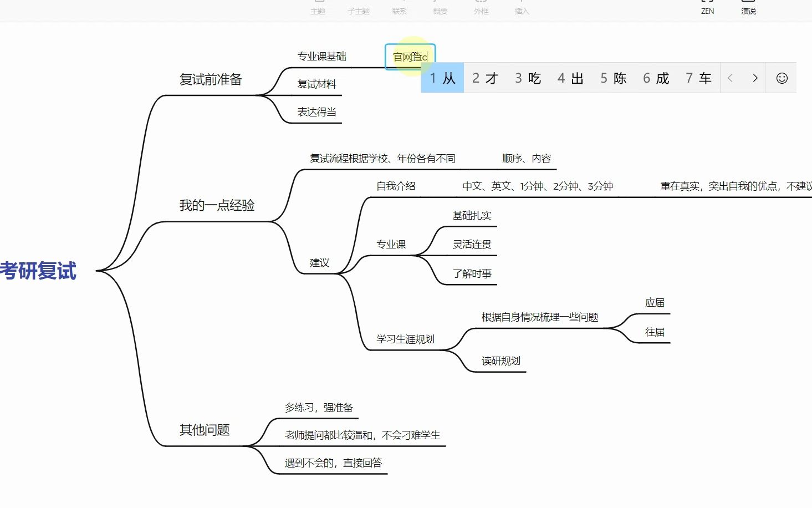Select the 灵活连贯 topic

click(x=472, y=245)
